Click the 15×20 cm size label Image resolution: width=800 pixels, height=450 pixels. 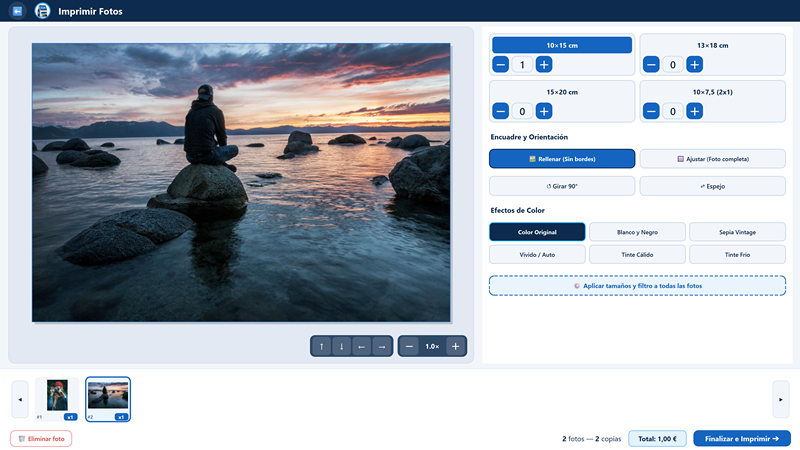(562, 92)
